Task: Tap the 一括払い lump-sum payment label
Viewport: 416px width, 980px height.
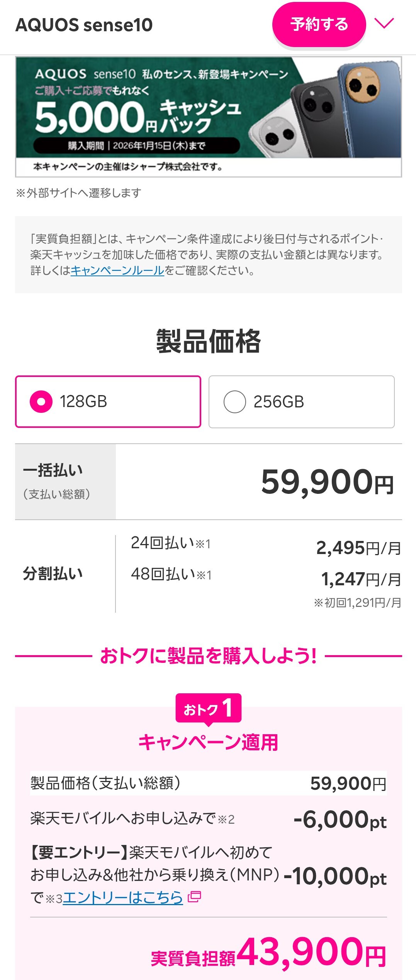Action: pos(53,470)
